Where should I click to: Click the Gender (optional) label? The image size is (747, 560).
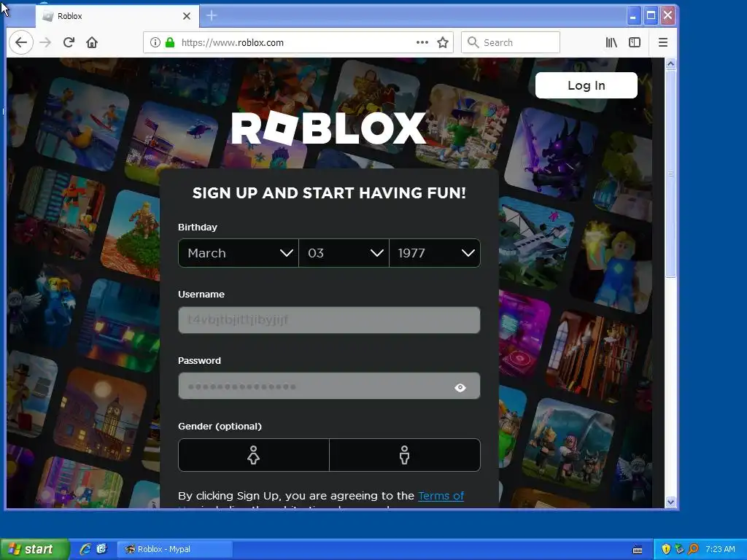click(x=220, y=426)
